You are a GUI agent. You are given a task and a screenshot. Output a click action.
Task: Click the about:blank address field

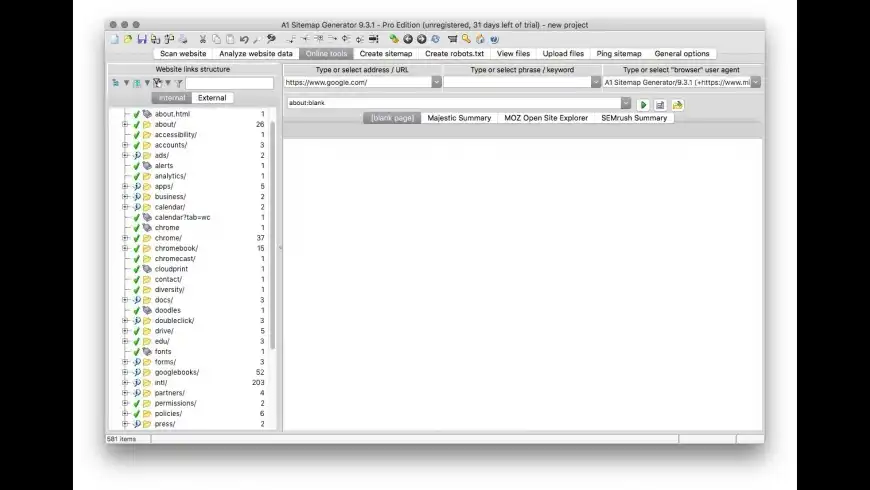(454, 103)
